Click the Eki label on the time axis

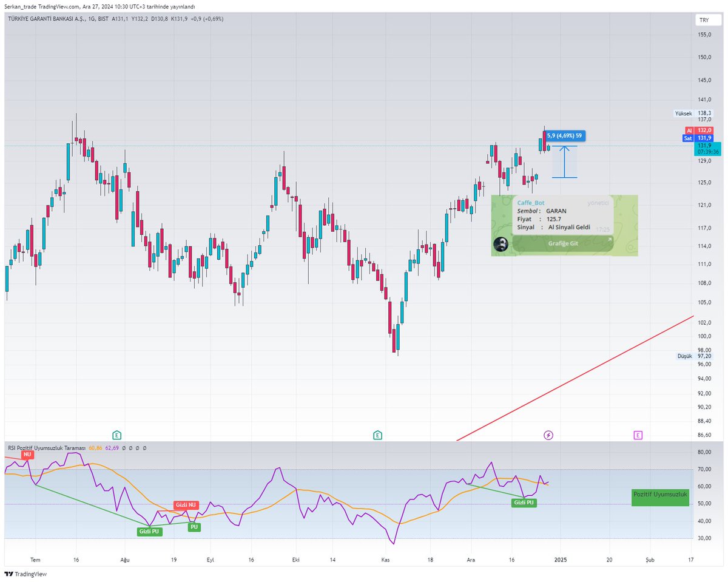pos(296,560)
